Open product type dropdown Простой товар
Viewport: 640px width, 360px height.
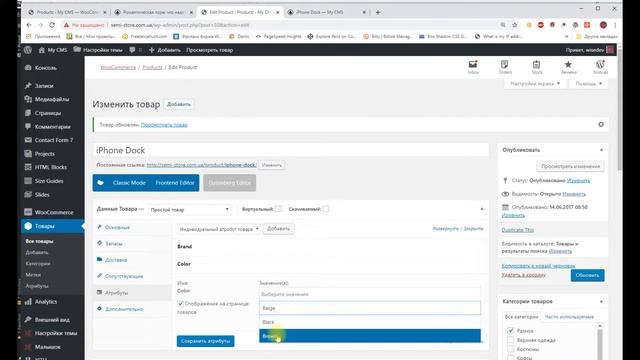189,209
